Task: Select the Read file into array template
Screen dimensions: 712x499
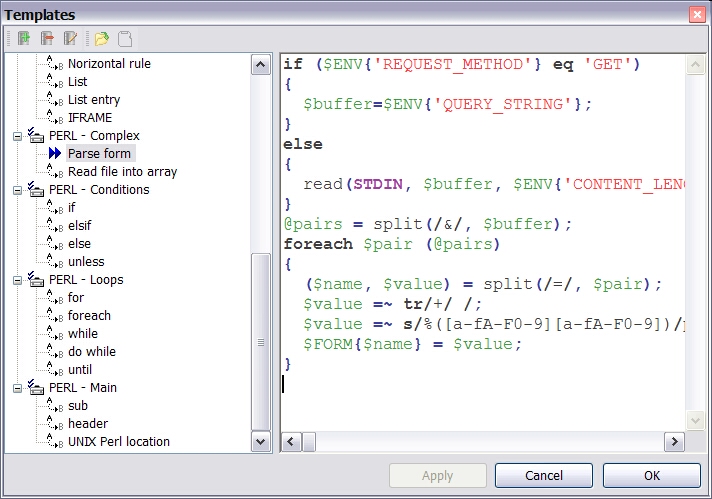Action: coord(122,171)
